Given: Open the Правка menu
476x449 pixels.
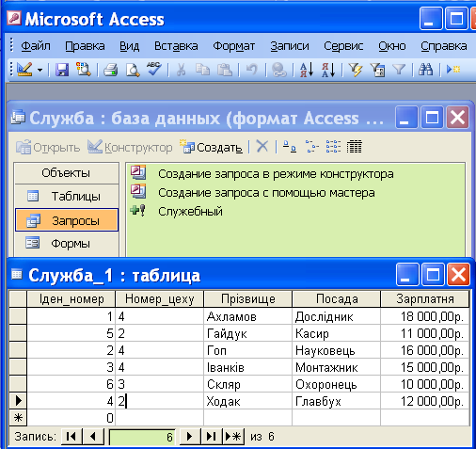Looking at the screenshot, I should pyautogui.click(x=85, y=46).
